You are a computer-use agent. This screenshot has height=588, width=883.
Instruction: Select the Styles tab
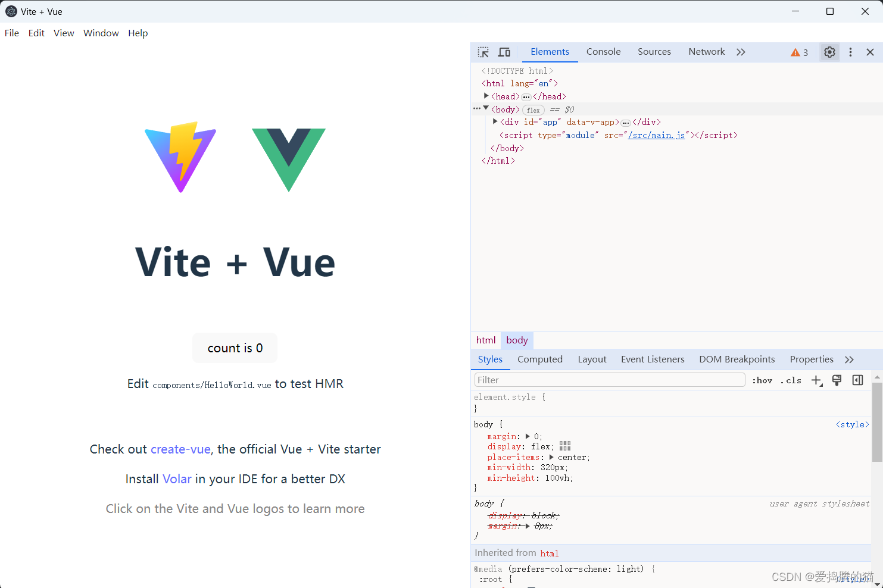click(x=490, y=359)
